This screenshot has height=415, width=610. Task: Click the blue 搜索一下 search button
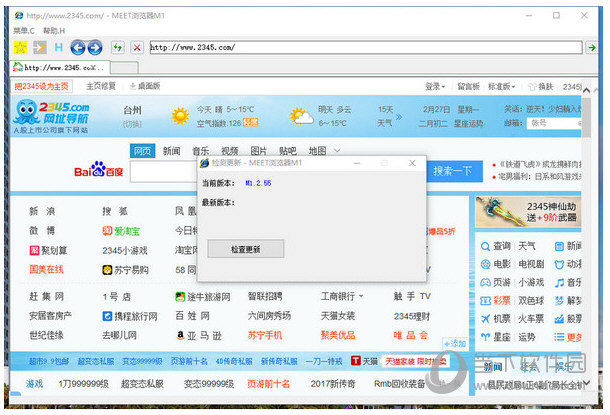pyautogui.click(x=452, y=171)
